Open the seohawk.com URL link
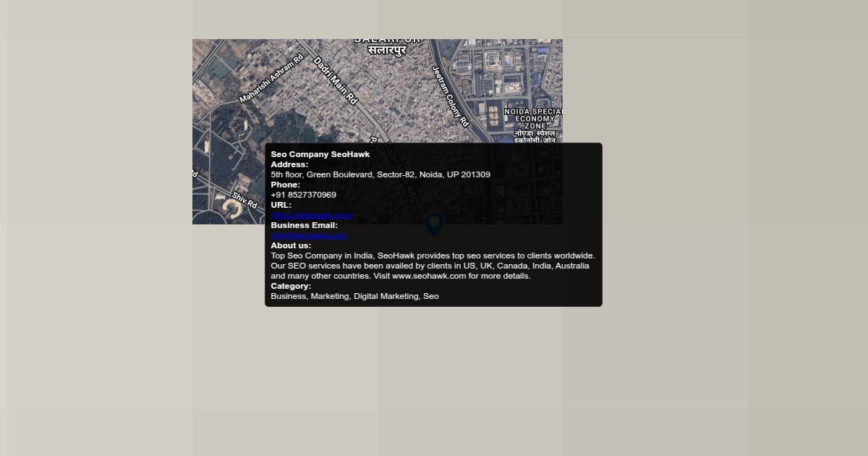 pyautogui.click(x=311, y=215)
